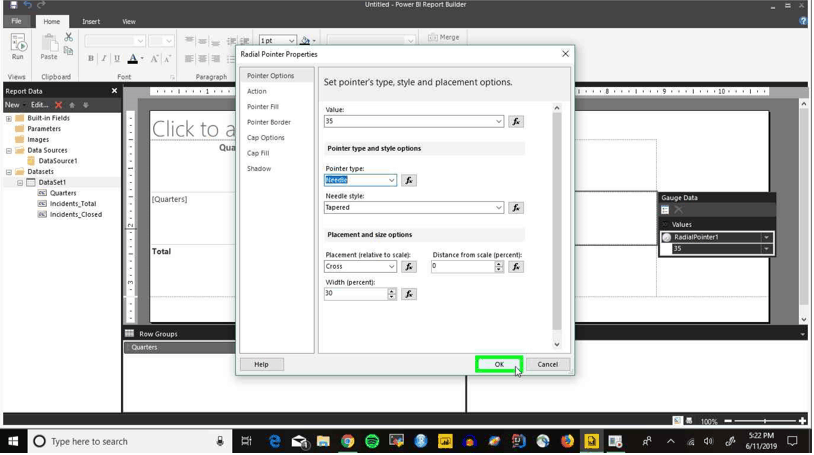Switch to the Insert ribbon tab
Viewport: 814px width, 455px height.
(x=91, y=21)
